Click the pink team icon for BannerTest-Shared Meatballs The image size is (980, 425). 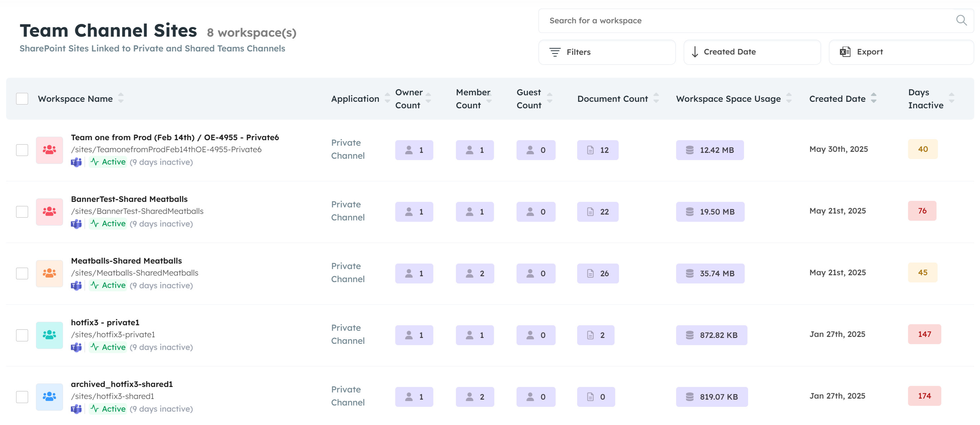point(49,212)
